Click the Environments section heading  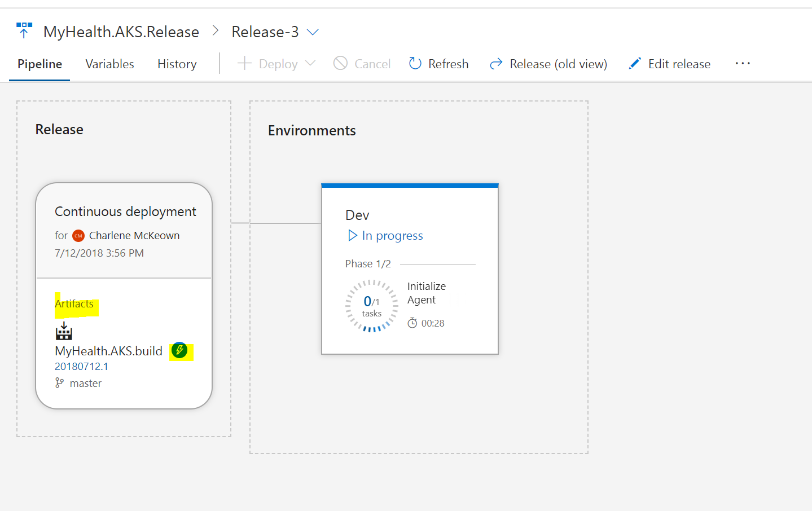311,131
